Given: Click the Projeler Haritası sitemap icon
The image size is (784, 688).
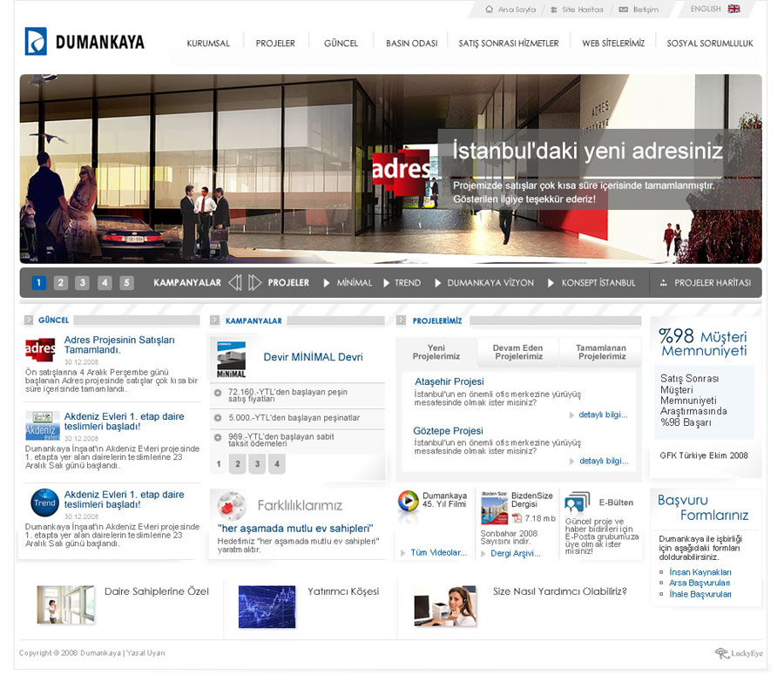Looking at the screenshot, I should 664,283.
